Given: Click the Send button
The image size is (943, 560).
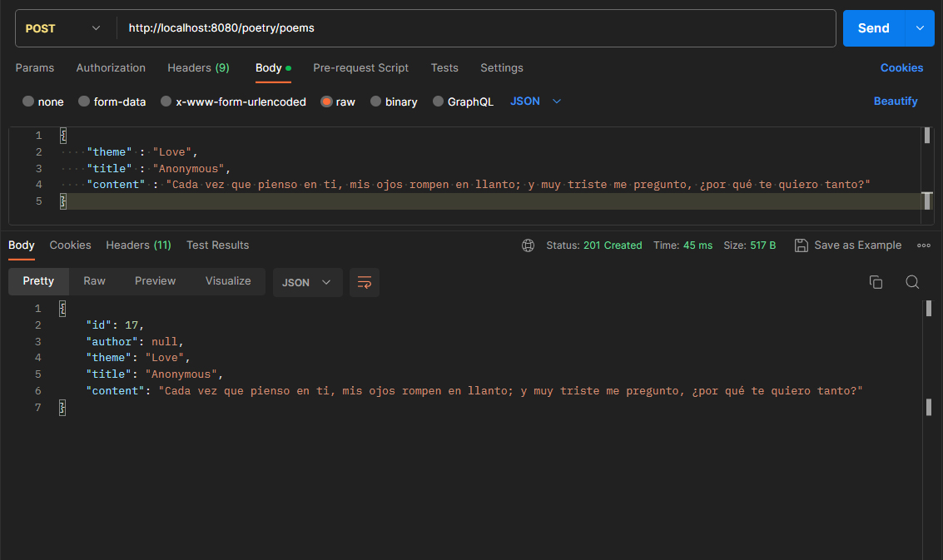Looking at the screenshot, I should tap(873, 28).
